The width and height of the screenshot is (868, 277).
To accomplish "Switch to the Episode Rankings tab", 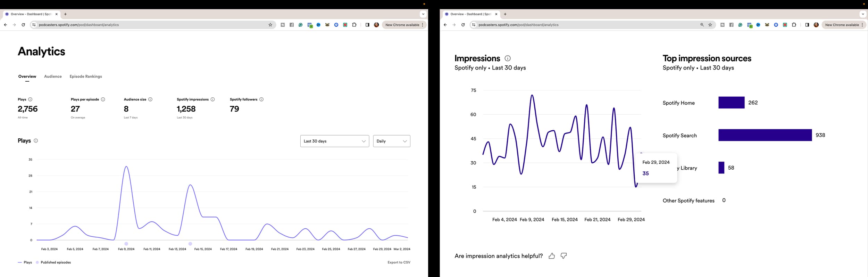I will pos(86,76).
